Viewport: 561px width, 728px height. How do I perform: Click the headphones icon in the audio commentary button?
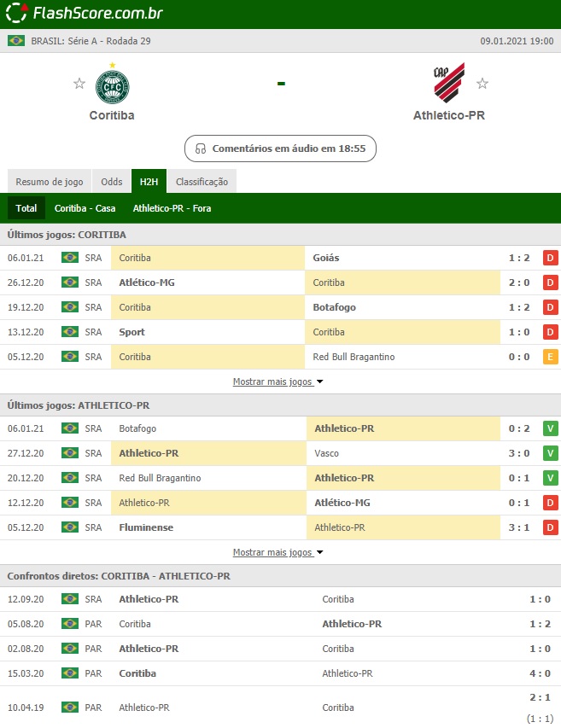coord(201,149)
